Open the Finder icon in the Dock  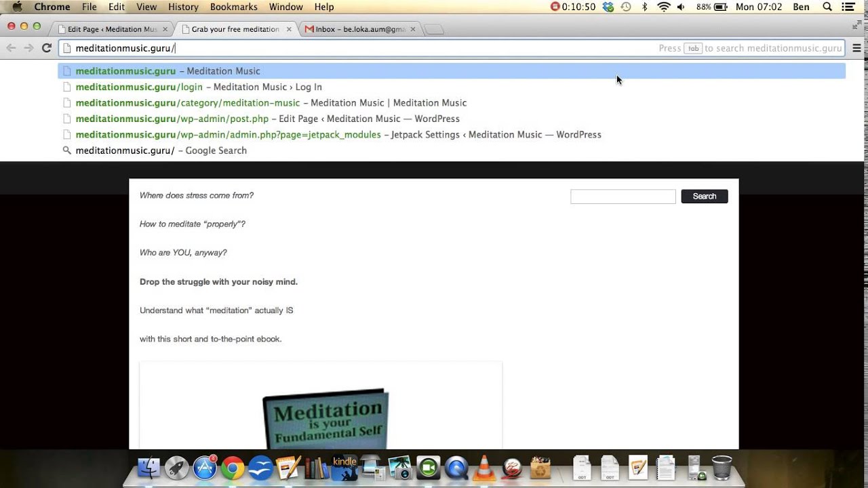(x=149, y=468)
